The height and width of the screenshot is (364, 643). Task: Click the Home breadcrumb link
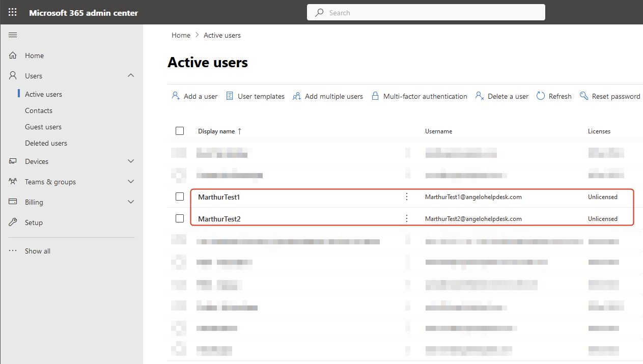coord(181,35)
